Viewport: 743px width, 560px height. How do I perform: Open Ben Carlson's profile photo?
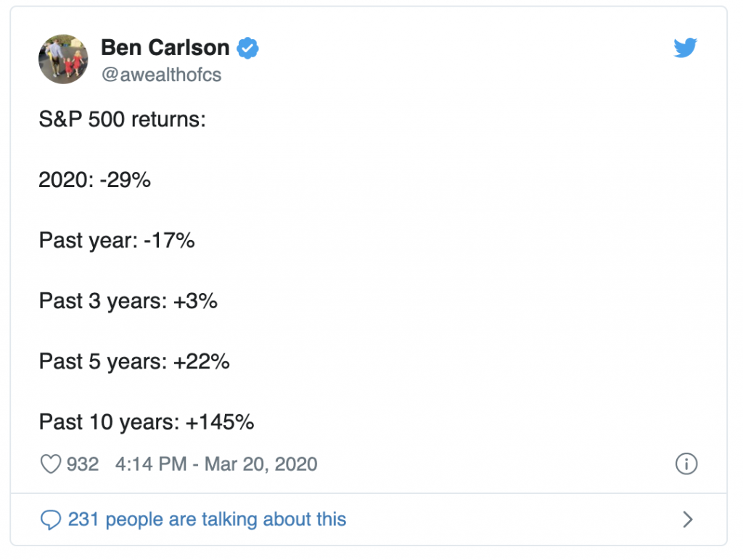point(63,59)
